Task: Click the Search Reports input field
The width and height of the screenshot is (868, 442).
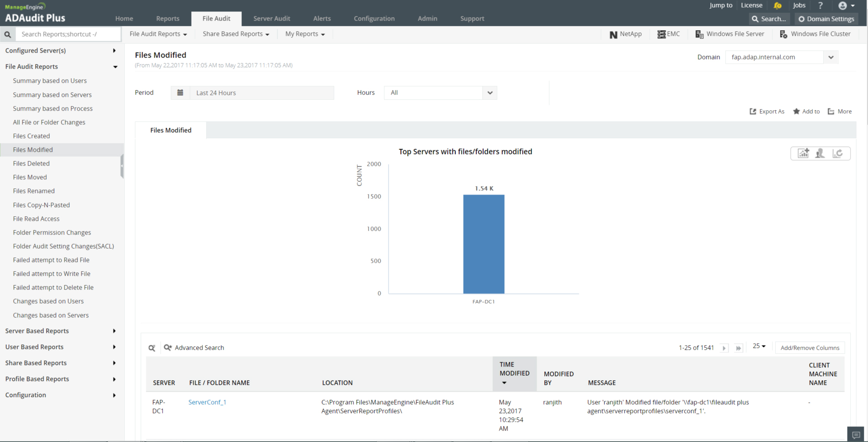Action: tap(69, 34)
